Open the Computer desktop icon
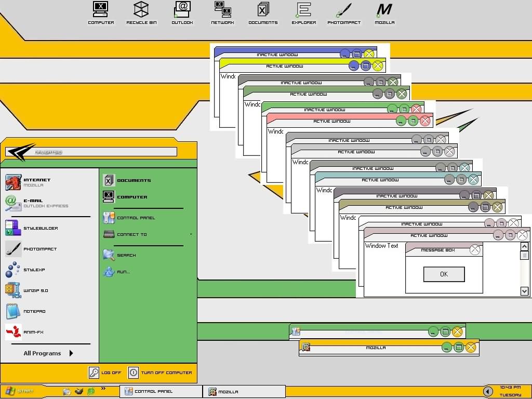 pos(101,13)
